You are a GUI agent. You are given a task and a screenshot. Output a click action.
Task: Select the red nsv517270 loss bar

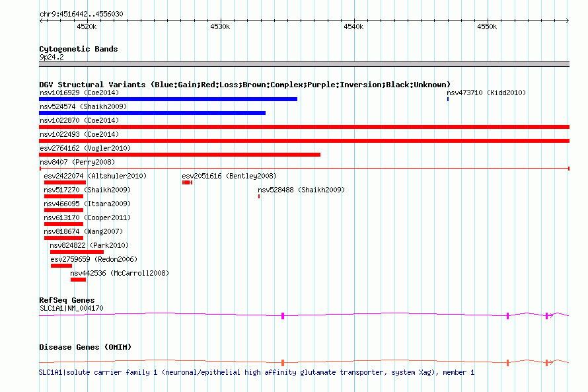[x=63, y=196]
